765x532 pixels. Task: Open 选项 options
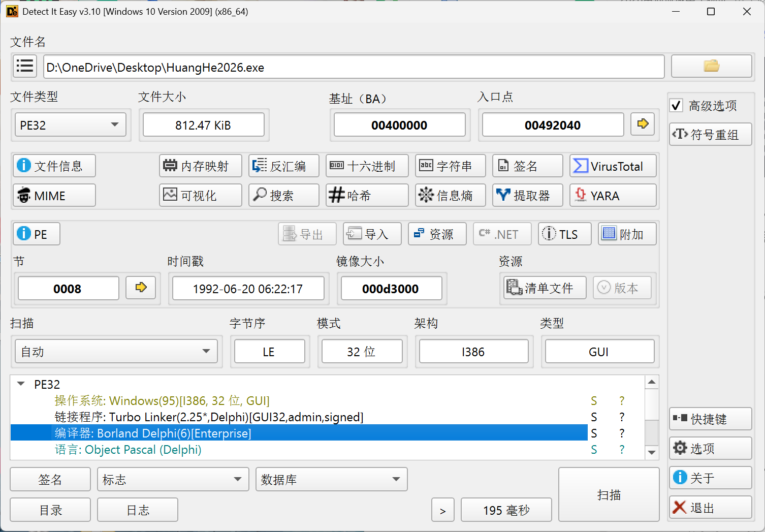[711, 448]
